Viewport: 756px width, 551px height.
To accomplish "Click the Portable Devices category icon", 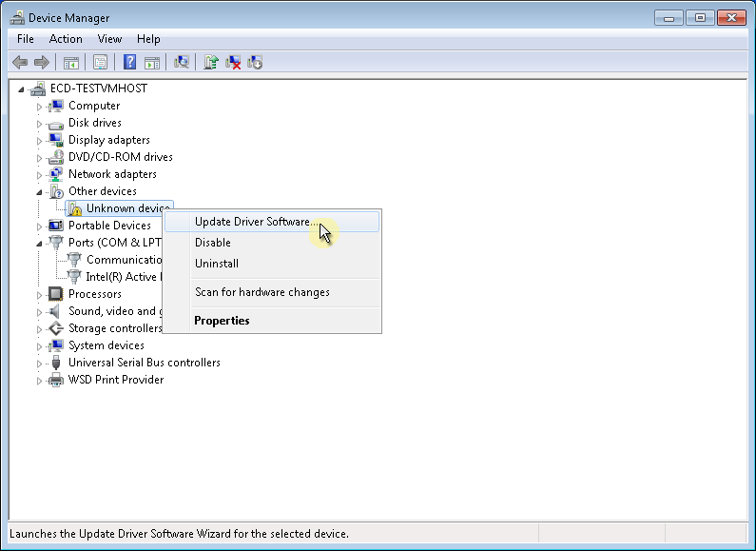I will click(x=56, y=226).
